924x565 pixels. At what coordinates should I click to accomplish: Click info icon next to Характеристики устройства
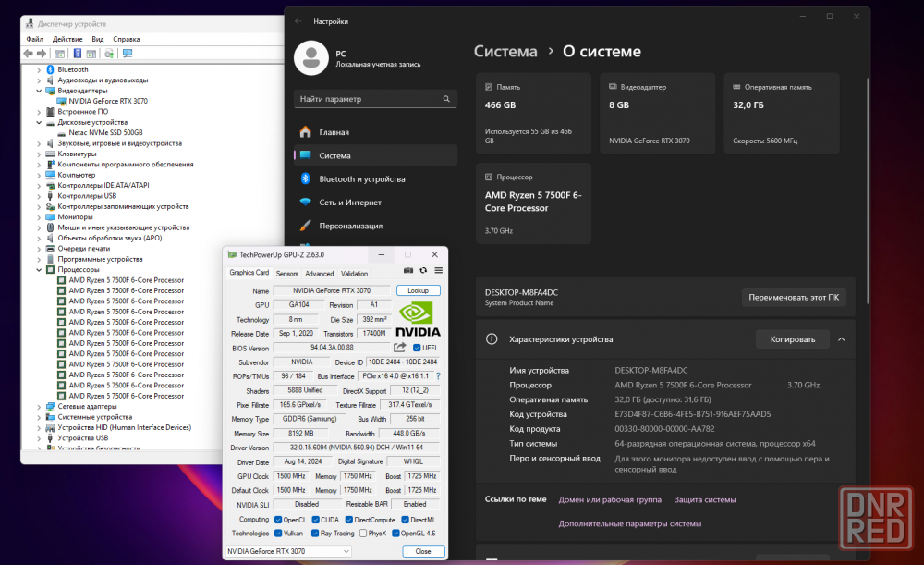[x=492, y=339]
